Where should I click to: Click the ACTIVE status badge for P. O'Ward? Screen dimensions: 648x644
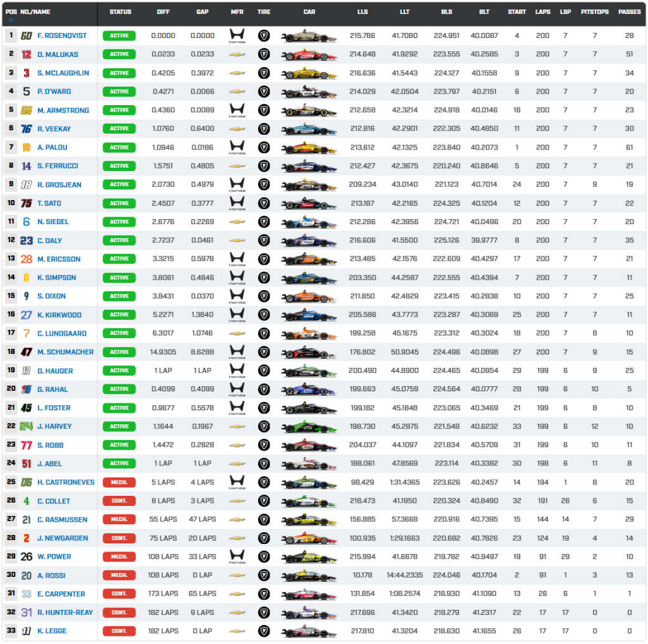point(119,91)
